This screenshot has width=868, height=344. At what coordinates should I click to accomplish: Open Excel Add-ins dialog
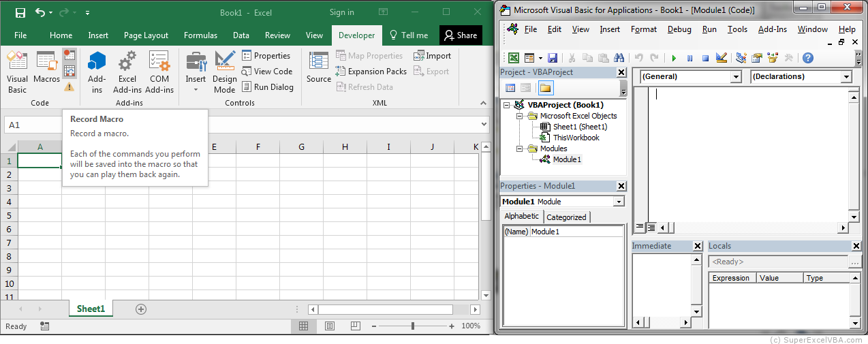(x=127, y=73)
